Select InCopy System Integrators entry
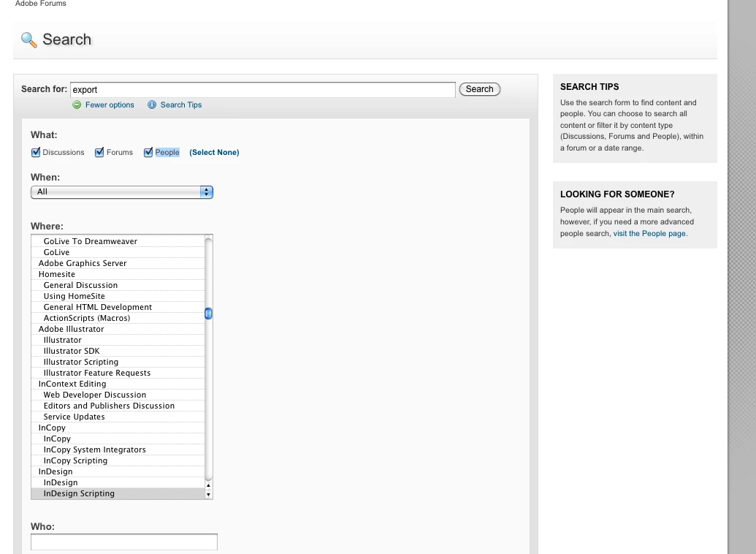This screenshot has width=756, height=554. click(x=118, y=449)
